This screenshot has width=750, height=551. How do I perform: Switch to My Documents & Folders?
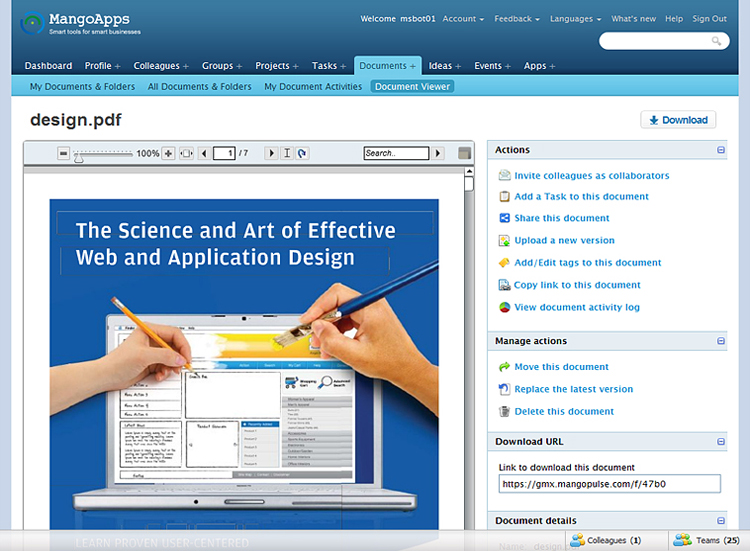coord(82,87)
